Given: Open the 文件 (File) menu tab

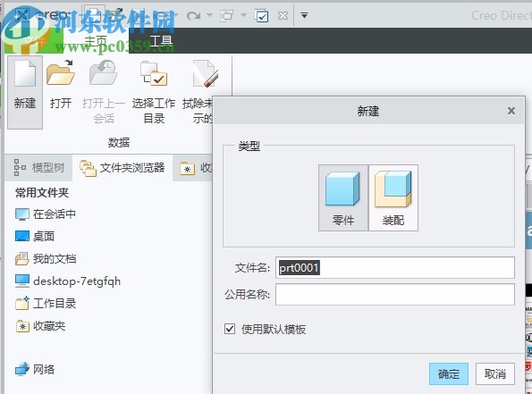Looking at the screenshot, I should tap(35, 42).
